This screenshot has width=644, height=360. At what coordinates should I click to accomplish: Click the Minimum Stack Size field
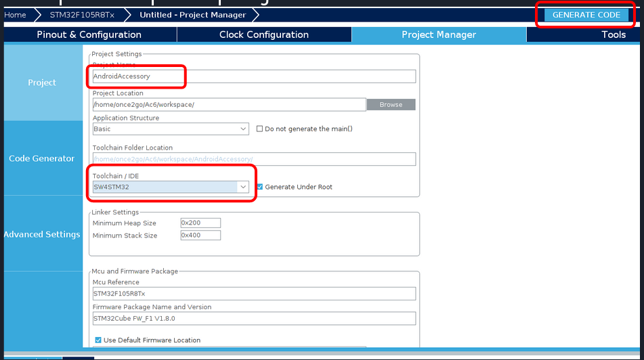coord(200,235)
